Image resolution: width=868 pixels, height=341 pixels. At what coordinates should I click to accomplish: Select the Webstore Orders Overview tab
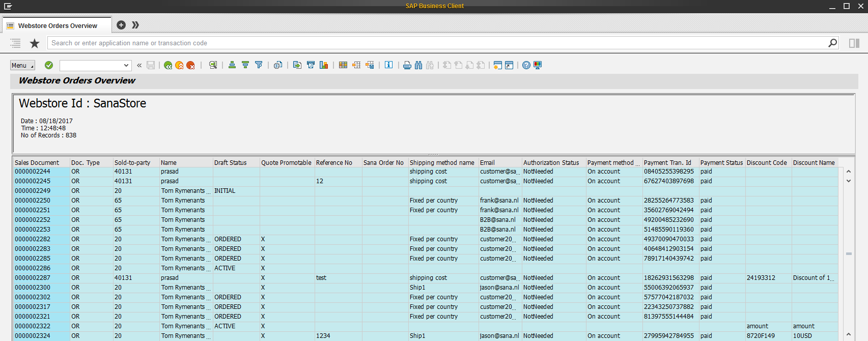pos(57,25)
